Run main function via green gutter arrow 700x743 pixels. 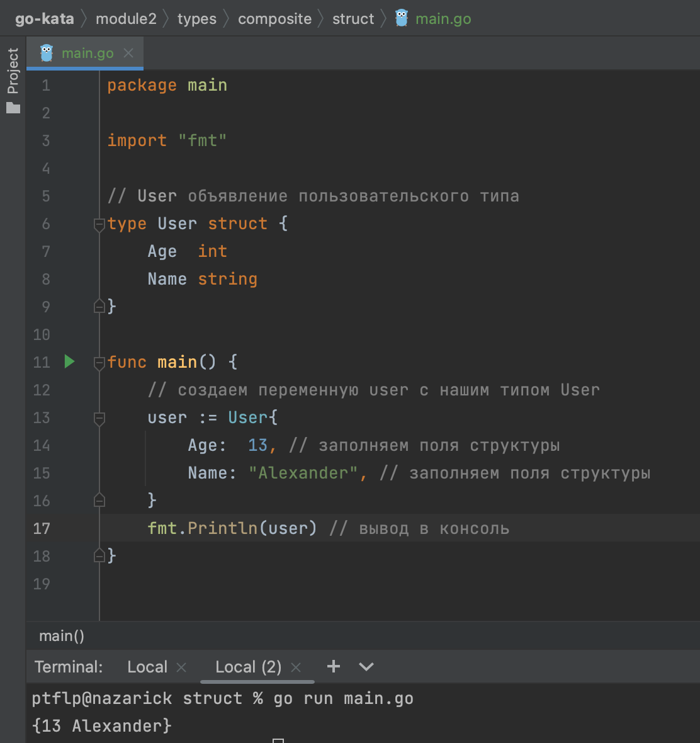(70, 361)
